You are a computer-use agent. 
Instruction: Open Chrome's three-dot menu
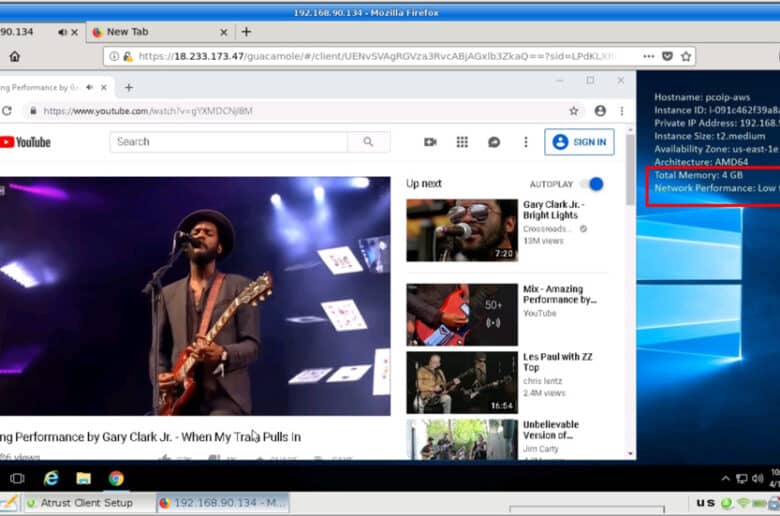point(622,111)
